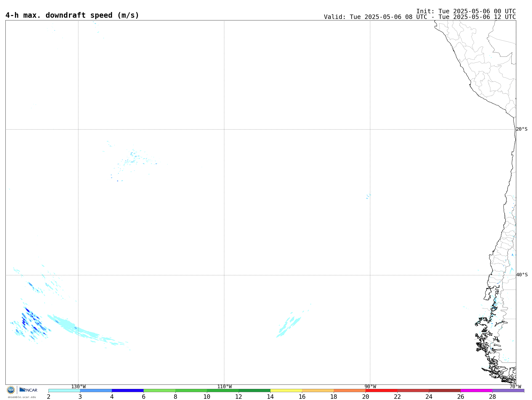Open the ensemble.ucar.edu text link
The width and height of the screenshot is (532, 400).
[22, 397]
